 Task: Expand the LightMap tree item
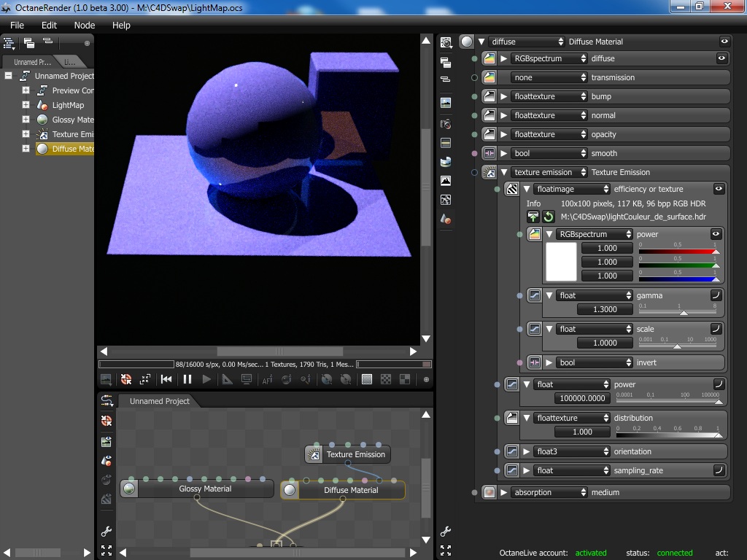tap(26, 105)
